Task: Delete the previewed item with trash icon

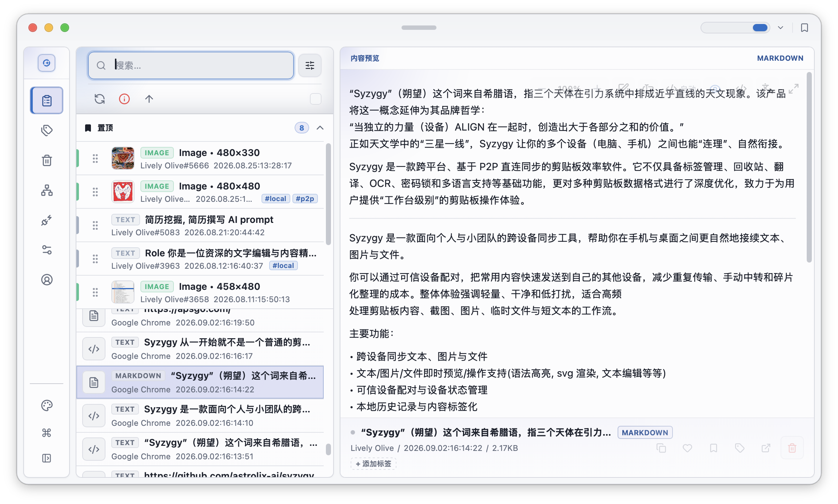Action: pyautogui.click(x=792, y=448)
